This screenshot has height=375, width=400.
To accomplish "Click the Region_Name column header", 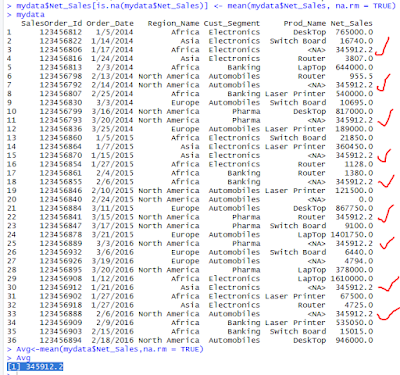I will pos(174,24).
